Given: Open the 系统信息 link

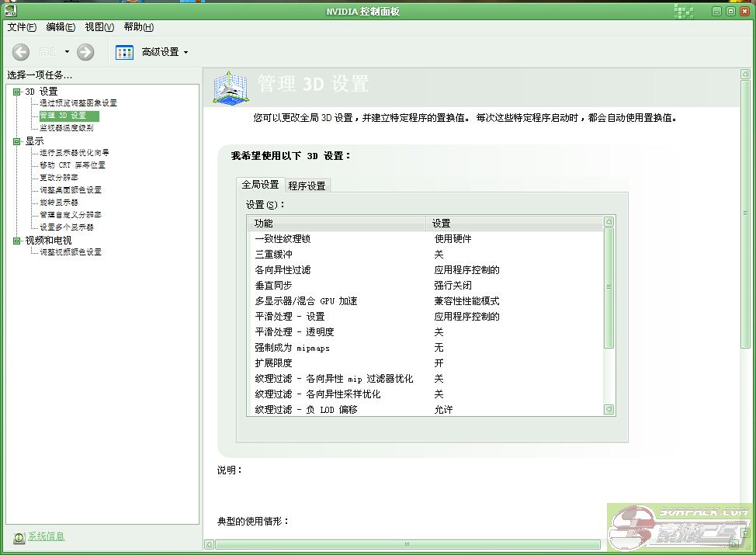Looking at the screenshot, I should pyautogui.click(x=47, y=536).
